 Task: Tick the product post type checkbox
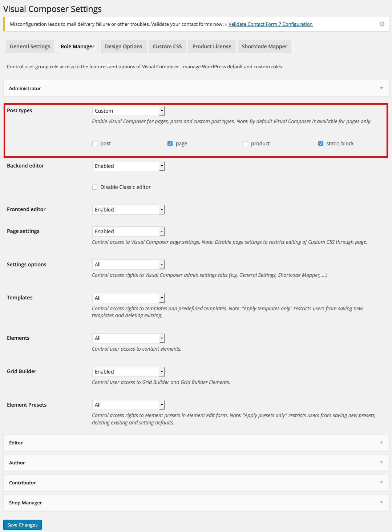click(246, 144)
